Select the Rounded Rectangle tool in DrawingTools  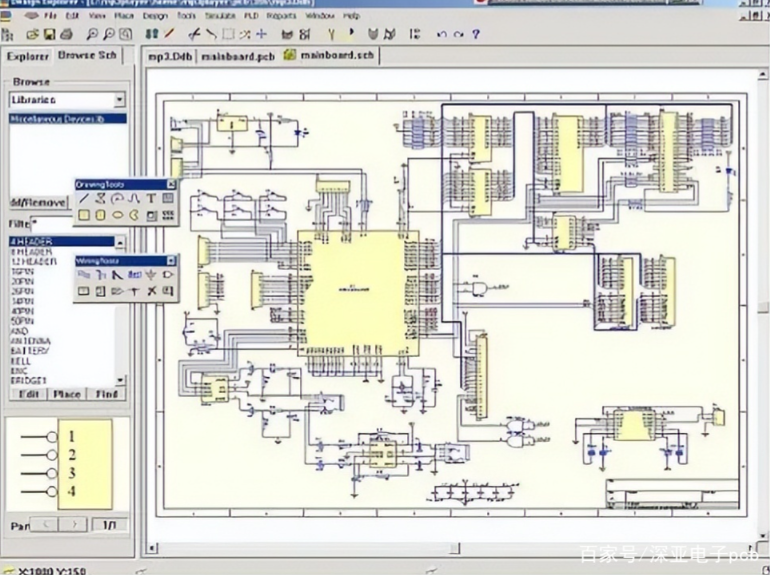pos(101,215)
